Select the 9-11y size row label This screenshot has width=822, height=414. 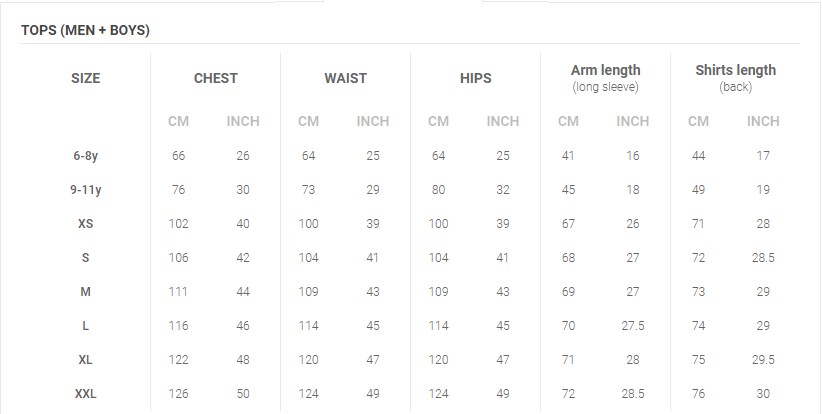86,190
